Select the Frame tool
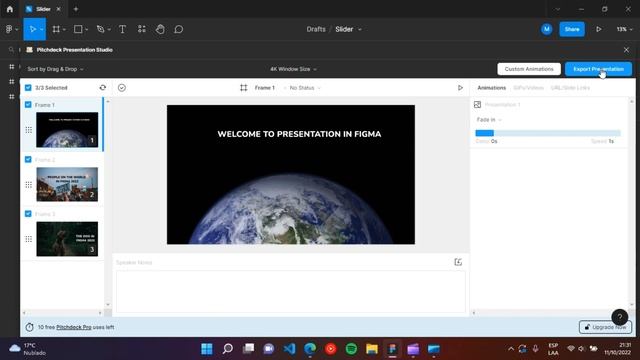This screenshot has width=640, height=360. pos(56,29)
